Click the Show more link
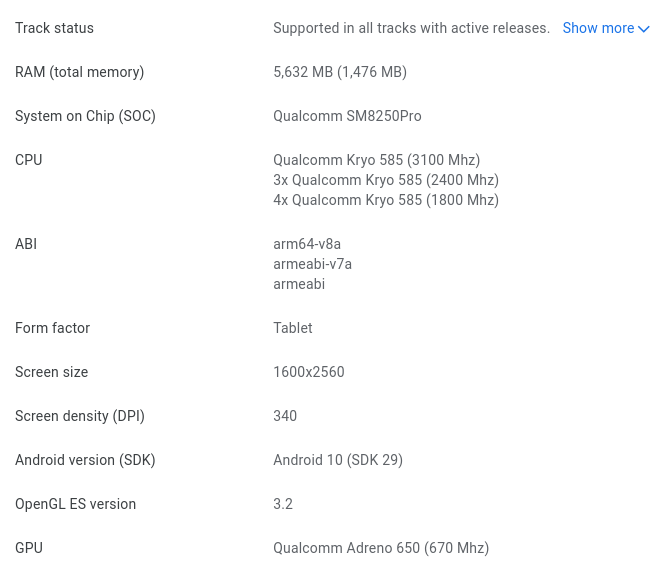 (598, 28)
